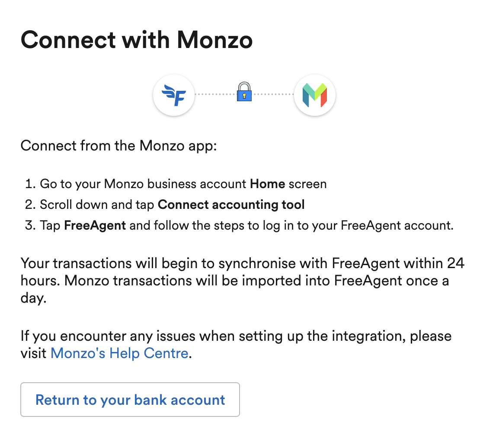Image resolution: width=499 pixels, height=448 pixels.
Task: Click the Connect with Monzo heading
Action: (x=136, y=40)
